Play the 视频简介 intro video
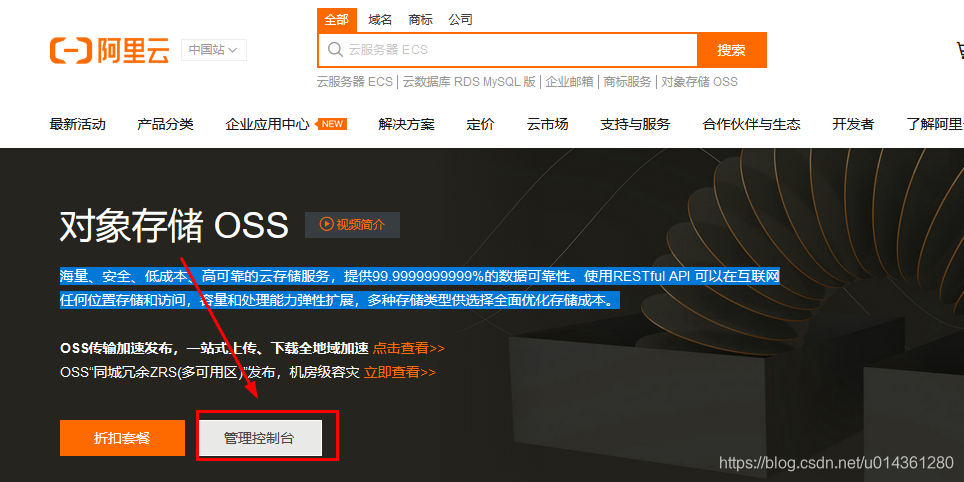 [352, 225]
